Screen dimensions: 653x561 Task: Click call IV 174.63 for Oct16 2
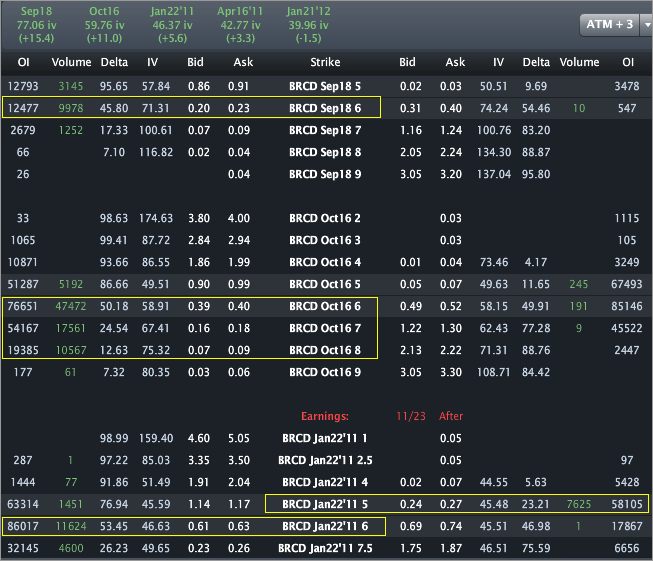156,218
